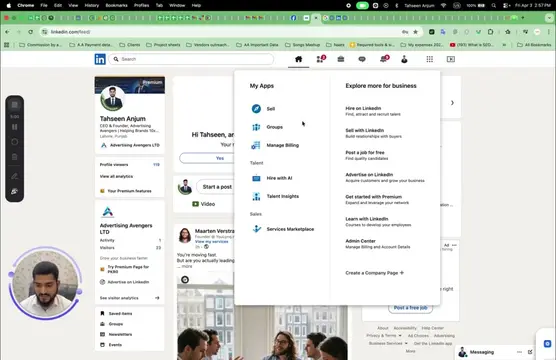Viewport: 556px width, 360px height.
Task: Pause the screen recording
Action: click(15, 127)
